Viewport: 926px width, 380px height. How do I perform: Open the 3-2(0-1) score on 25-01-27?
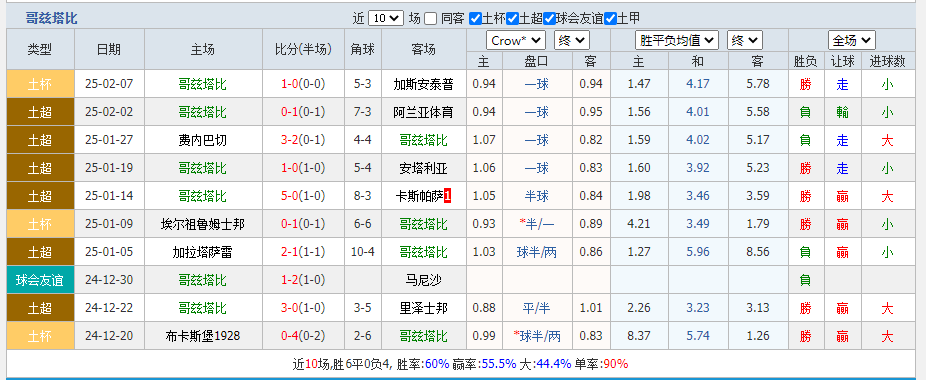point(303,140)
